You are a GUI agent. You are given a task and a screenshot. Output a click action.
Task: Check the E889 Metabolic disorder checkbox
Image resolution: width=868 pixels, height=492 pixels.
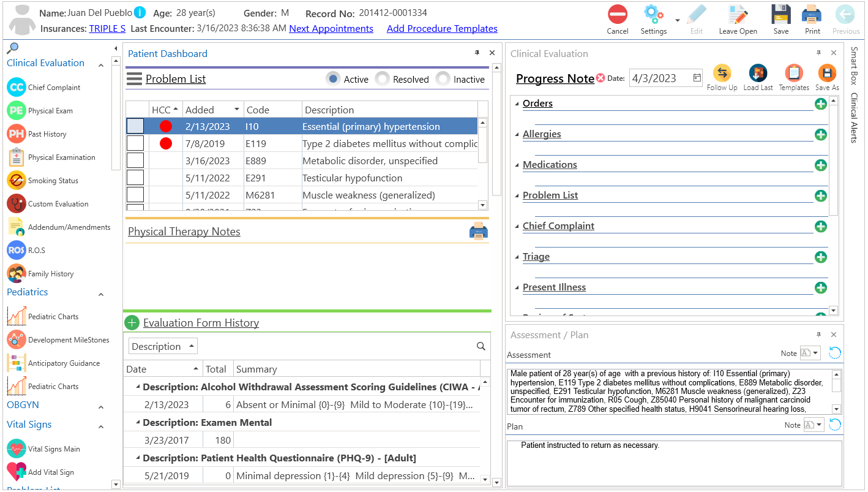(x=135, y=161)
